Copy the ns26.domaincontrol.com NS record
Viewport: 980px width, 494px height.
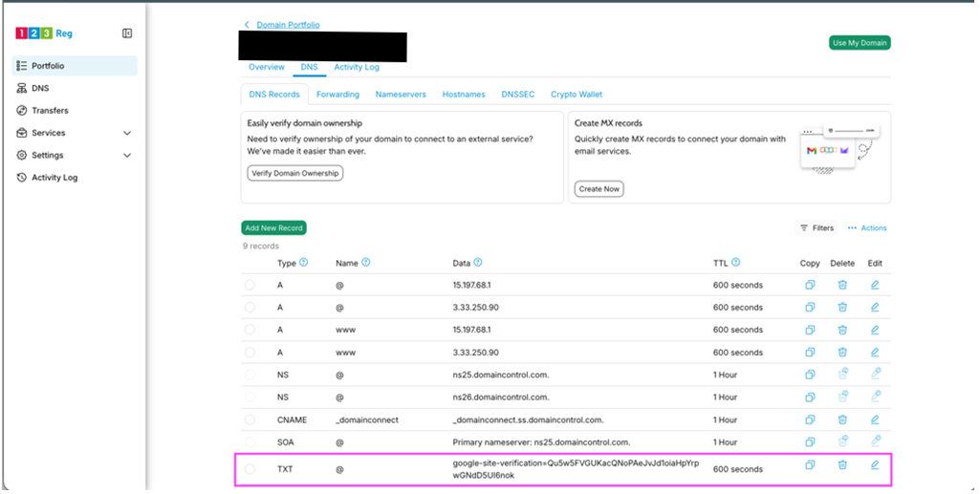pyautogui.click(x=810, y=397)
